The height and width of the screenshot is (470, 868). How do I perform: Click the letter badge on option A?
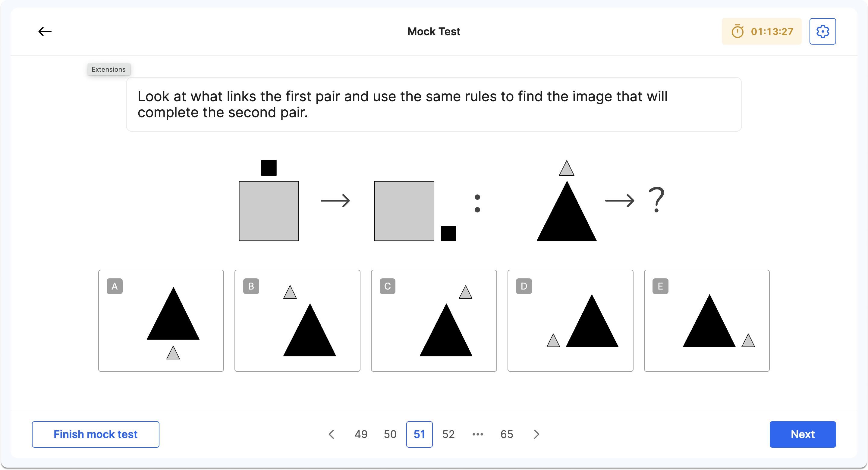(x=115, y=286)
